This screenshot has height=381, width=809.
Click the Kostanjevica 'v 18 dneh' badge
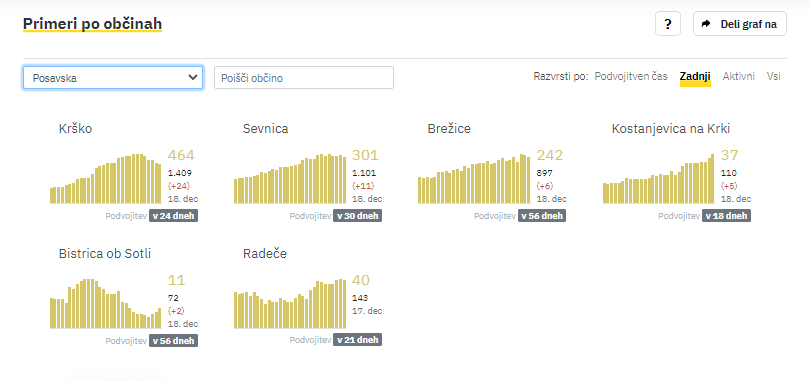[x=726, y=216]
